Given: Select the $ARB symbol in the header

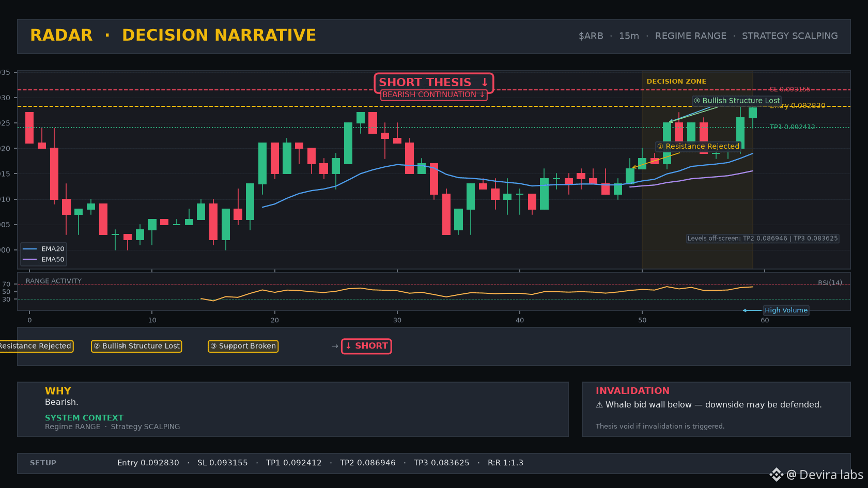Looking at the screenshot, I should click(591, 36).
